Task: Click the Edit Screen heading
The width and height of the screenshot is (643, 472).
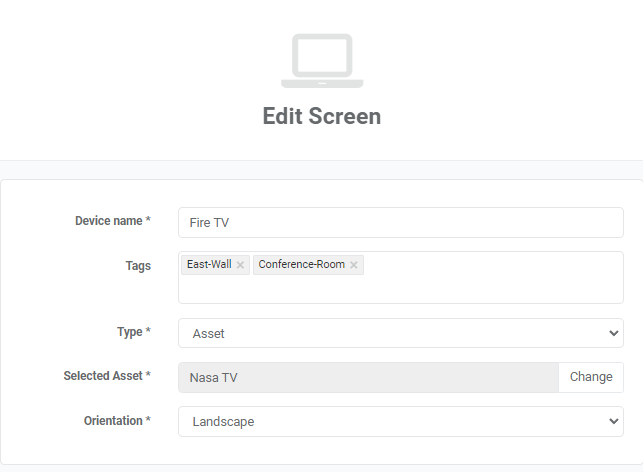Action: [x=321, y=116]
